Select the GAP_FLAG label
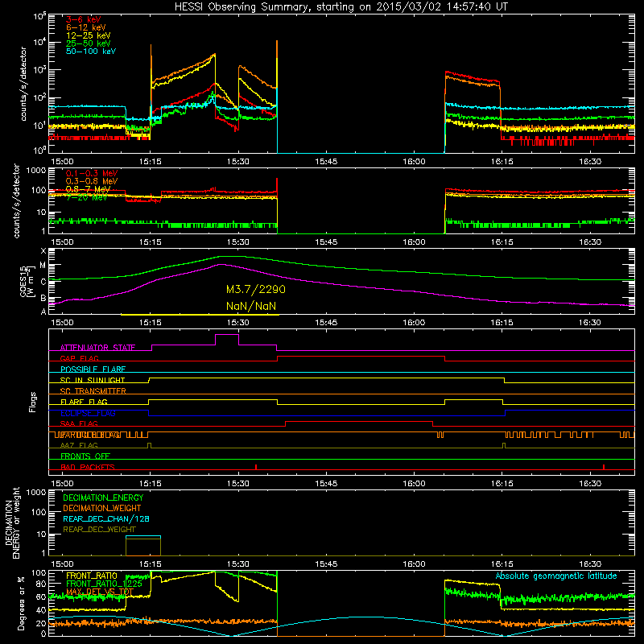 pyautogui.click(x=79, y=358)
